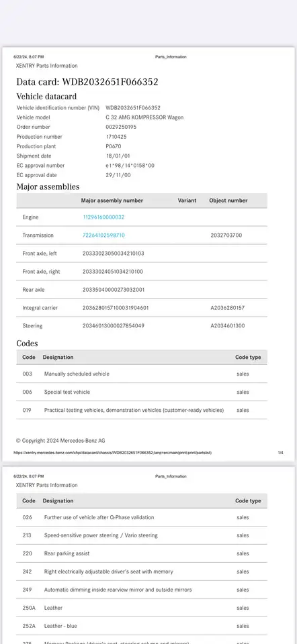The width and height of the screenshot is (297, 644).
Task: Select the Steering object number A2034601300
Action: pyautogui.click(x=228, y=326)
